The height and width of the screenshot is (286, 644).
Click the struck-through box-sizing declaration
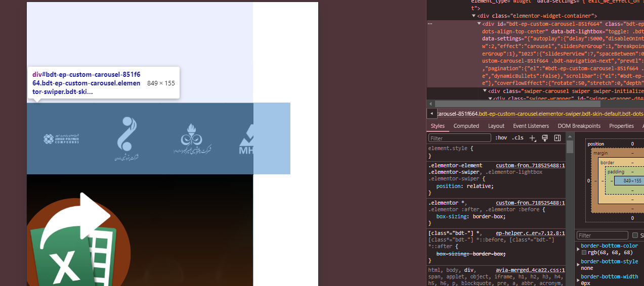(x=471, y=254)
